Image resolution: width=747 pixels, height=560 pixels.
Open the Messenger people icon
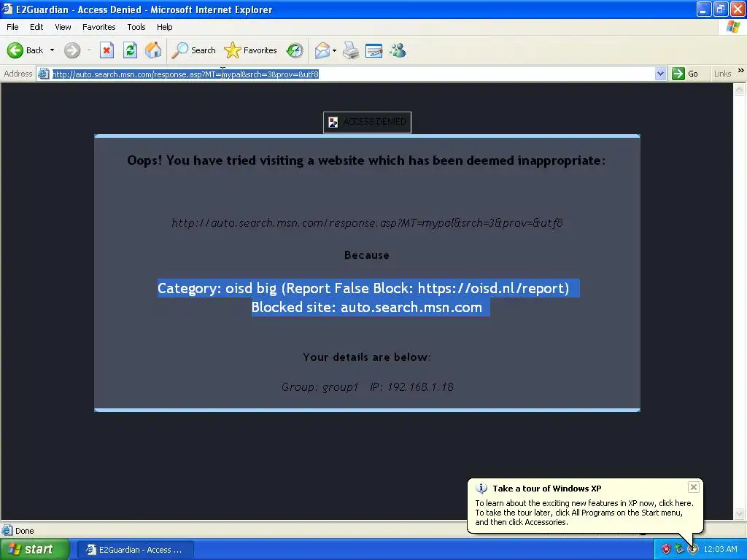[x=398, y=50]
